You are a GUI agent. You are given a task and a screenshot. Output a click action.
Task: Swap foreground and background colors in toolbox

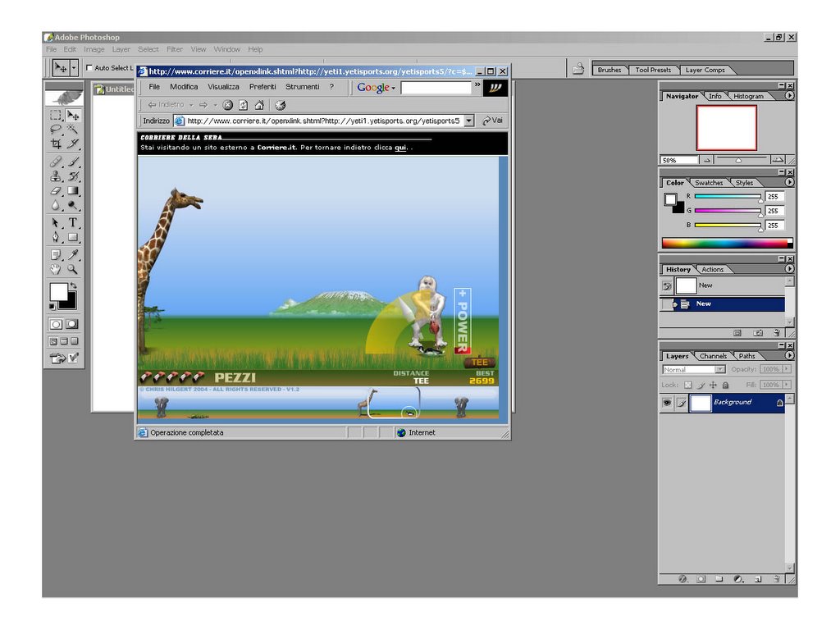click(73, 285)
